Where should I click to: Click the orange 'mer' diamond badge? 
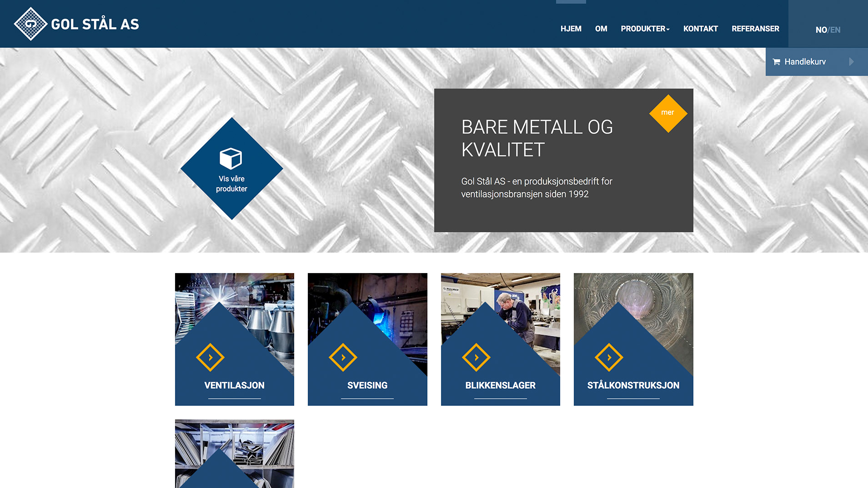tap(667, 113)
